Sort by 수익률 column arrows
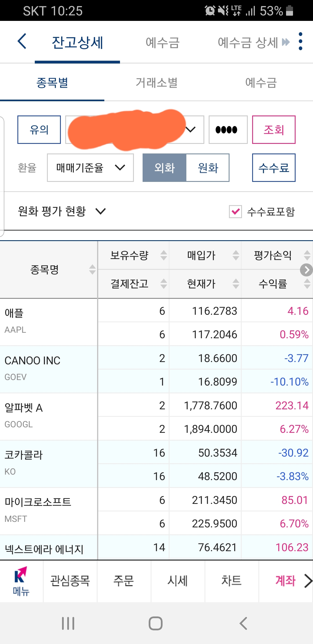 tap(307, 284)
